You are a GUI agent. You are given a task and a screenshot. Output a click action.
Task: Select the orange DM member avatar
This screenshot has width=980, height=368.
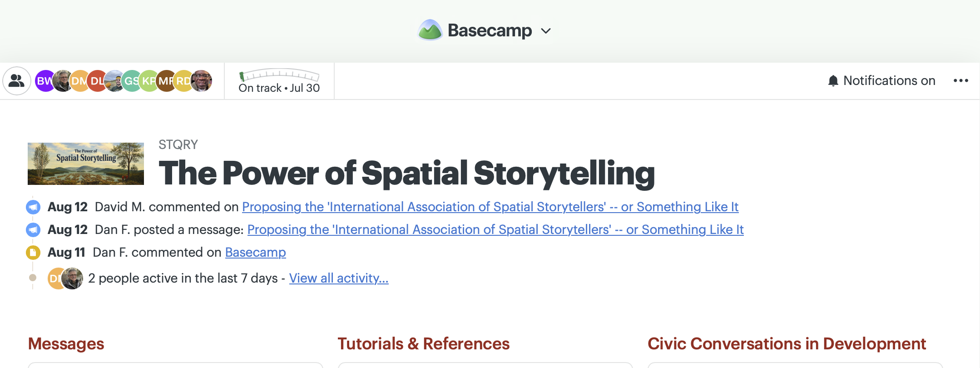point(79,81)
